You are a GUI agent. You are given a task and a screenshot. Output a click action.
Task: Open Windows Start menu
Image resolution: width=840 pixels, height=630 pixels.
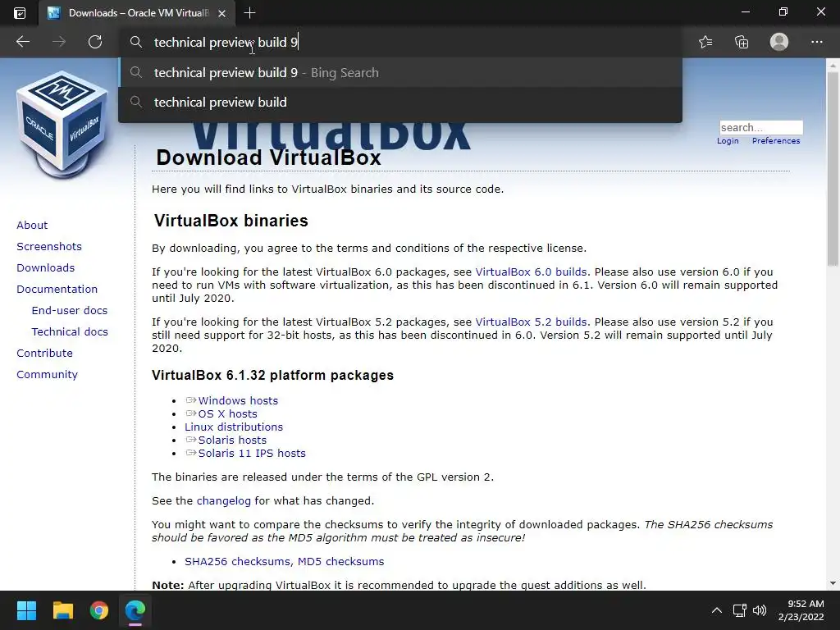26,610
